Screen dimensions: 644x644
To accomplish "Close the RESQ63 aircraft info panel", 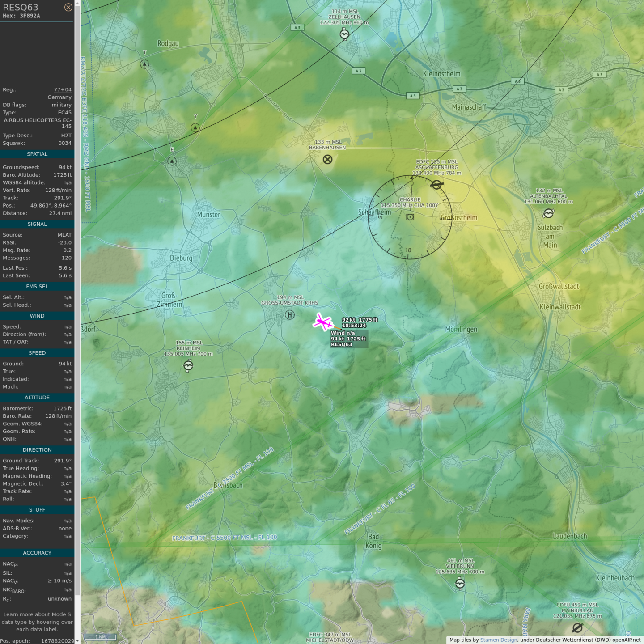I will coord(68,7).
